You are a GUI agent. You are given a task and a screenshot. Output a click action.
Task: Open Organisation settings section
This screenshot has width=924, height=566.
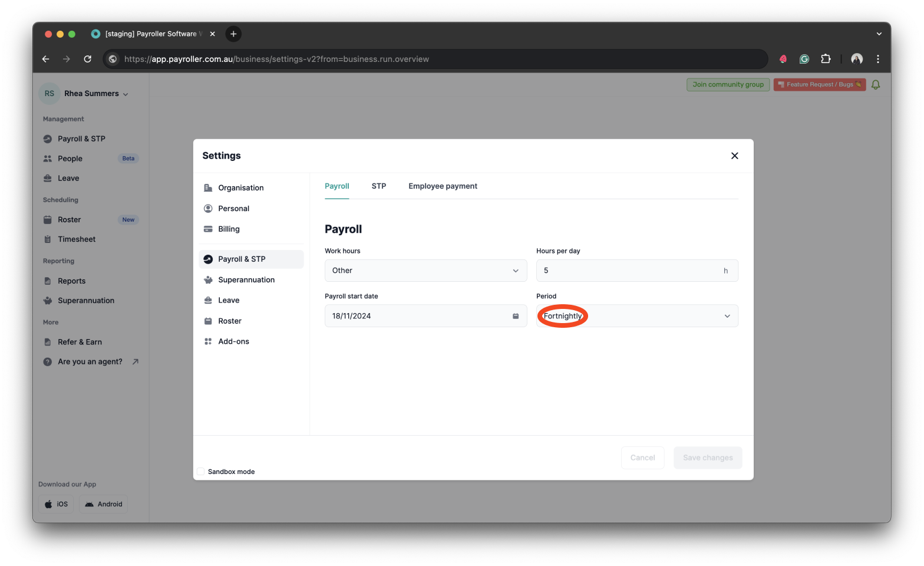coord(251,188)
